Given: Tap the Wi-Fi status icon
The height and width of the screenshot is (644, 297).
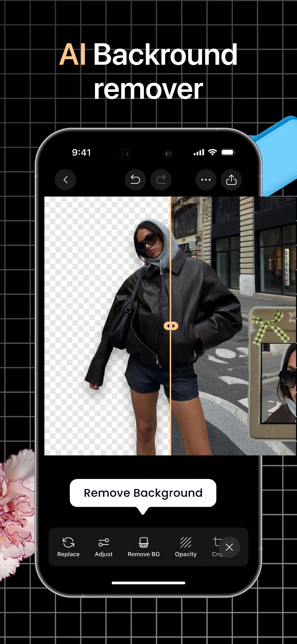Looking at the screenshot, I should 212,152.
